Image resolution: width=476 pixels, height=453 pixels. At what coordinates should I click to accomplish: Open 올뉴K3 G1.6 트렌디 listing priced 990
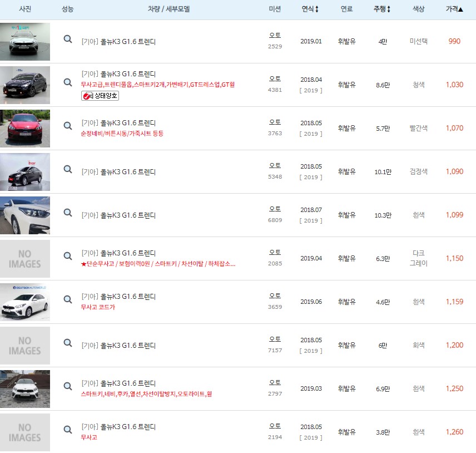click(x=118, y=42)
